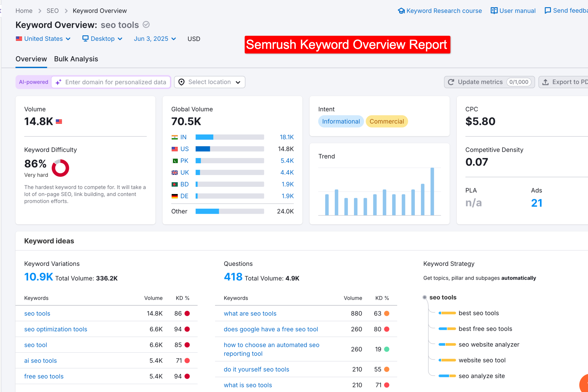
Task: Click the PK country link
Action: (x=184, y=161)
